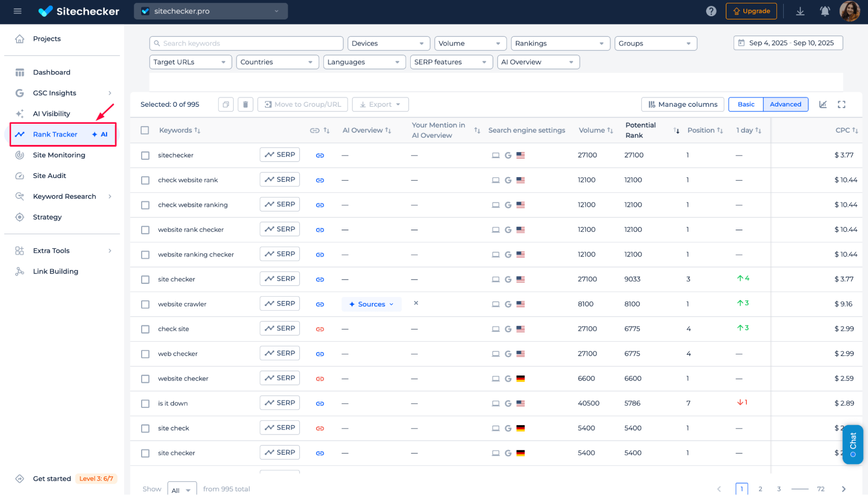Go to page 2
868x495 pixels.
pos(760,489)
